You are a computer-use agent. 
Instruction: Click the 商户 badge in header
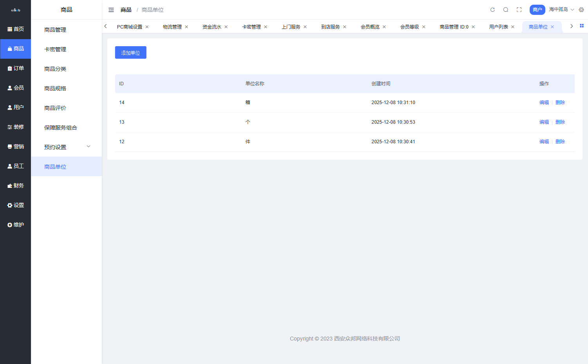tap(537, 10)
